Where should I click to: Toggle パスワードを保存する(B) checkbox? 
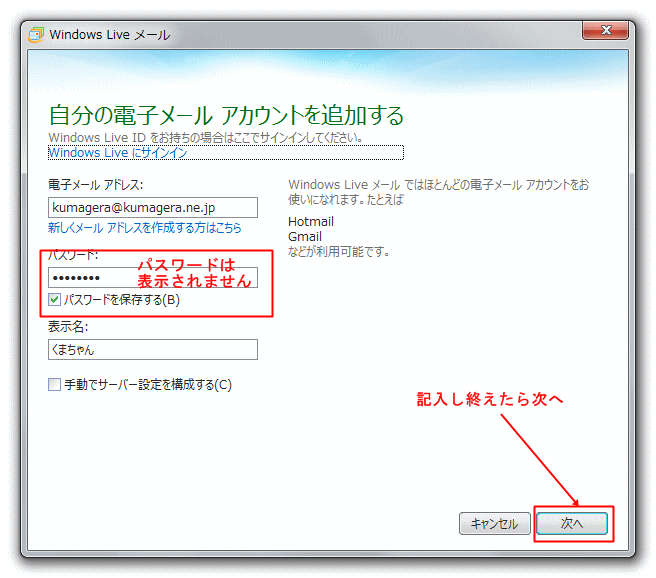(x=54, y=299)
